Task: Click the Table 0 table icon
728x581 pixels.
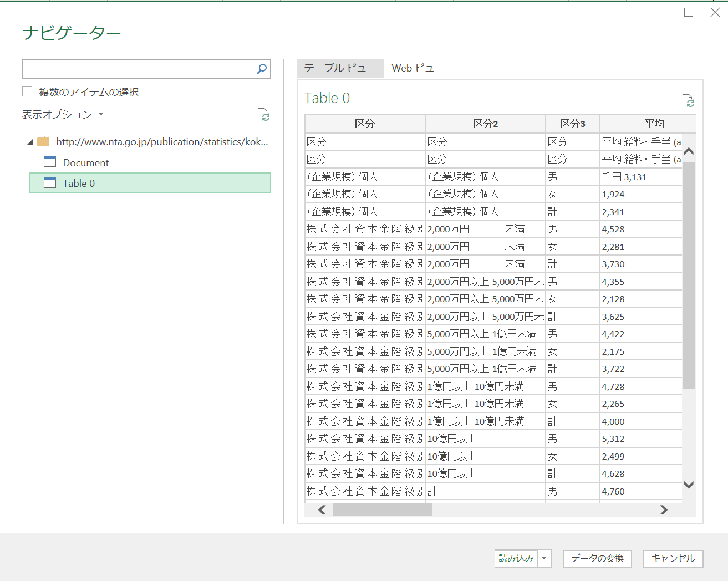Action: [x=50, y=183]
